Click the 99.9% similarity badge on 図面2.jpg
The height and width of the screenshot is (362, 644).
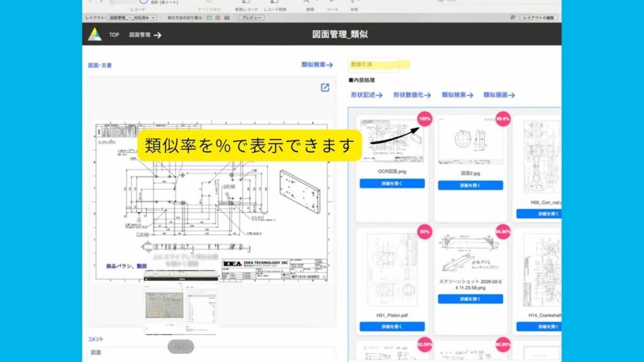502,118
